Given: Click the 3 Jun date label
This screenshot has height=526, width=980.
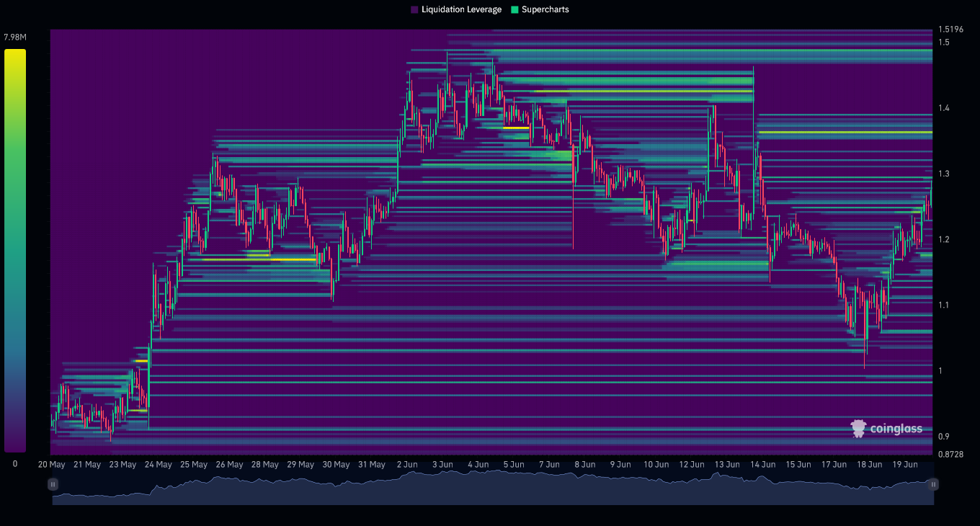Looking at the screenshot, I should tap(442, 465).
